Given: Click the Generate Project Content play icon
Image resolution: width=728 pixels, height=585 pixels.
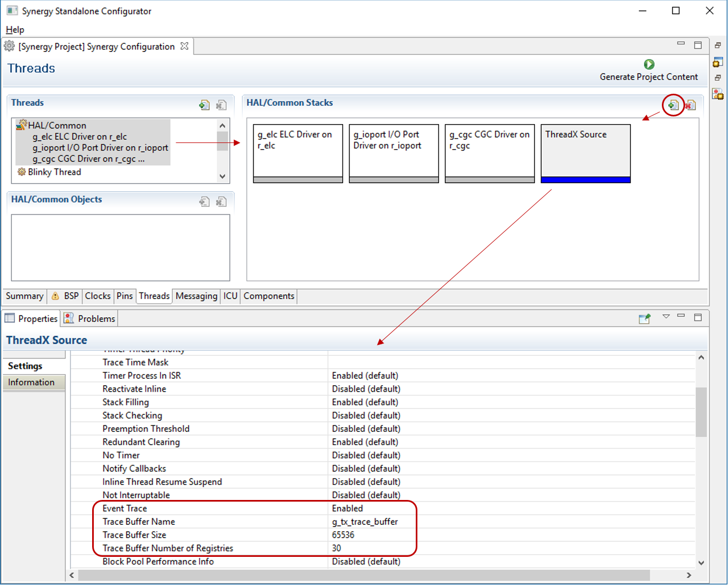Looking at the screenshot, I should click(x=649, y=64).
